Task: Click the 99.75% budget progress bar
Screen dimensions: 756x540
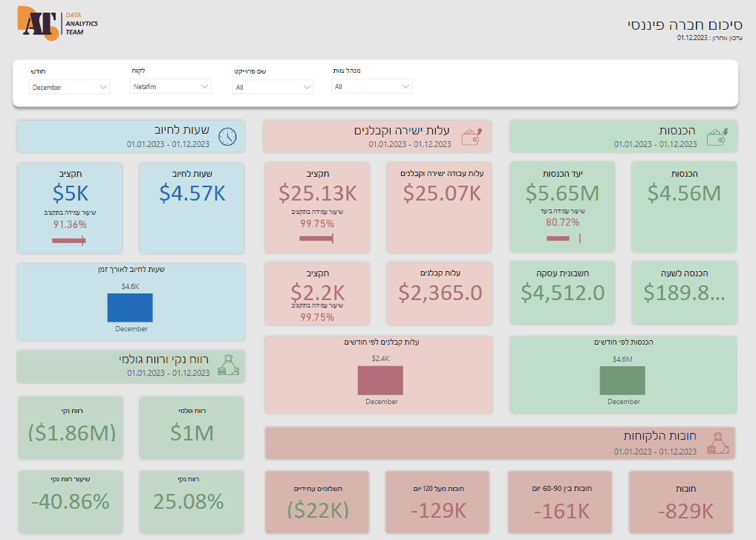Action: (316, 238)
